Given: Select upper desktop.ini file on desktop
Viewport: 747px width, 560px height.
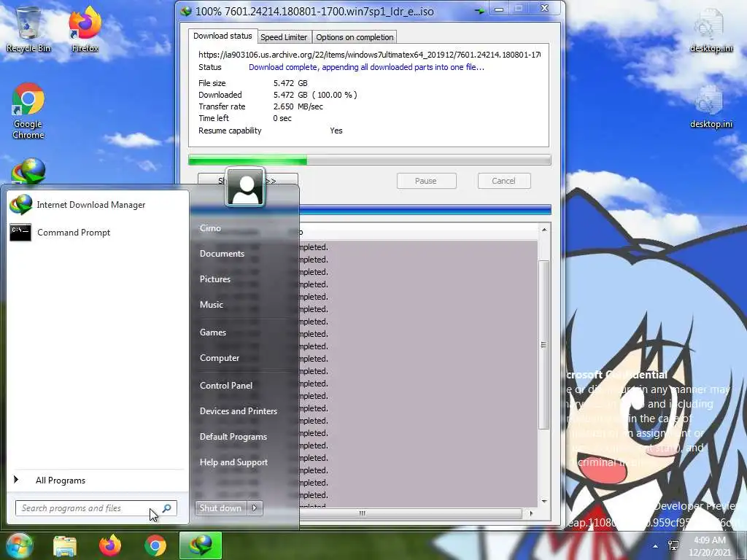Looking at the screenshot, I should point(711,29).
